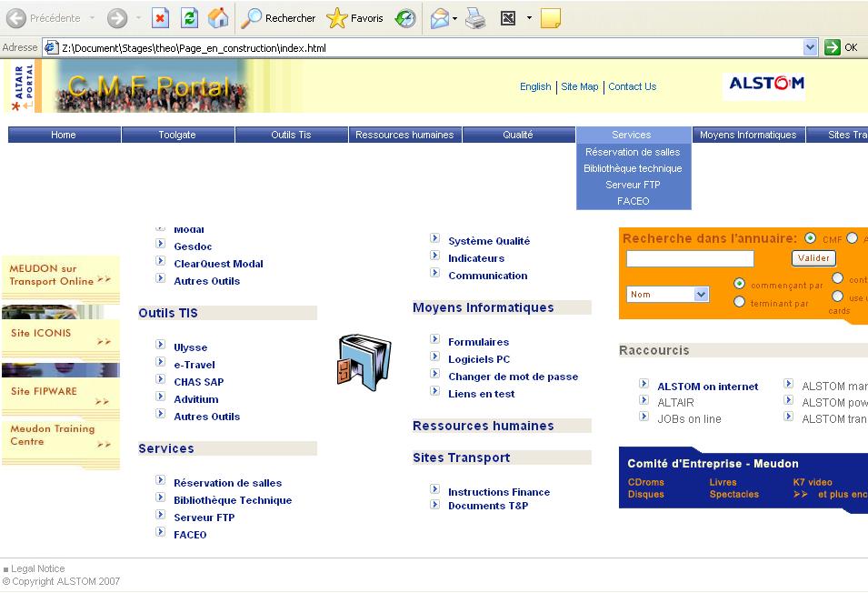Open the Toolgate navigation tab
This screenshot has height=593, width=868.
click(178, 135)
